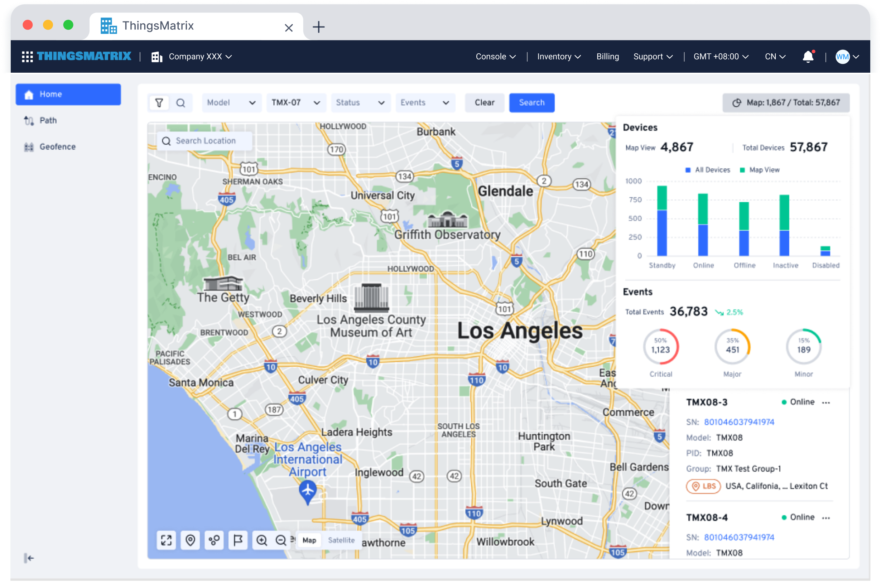The height and width of the screenshot is (588, 881).
Task: Open the Events filter dropdown
Action: (x=425, y=103)
